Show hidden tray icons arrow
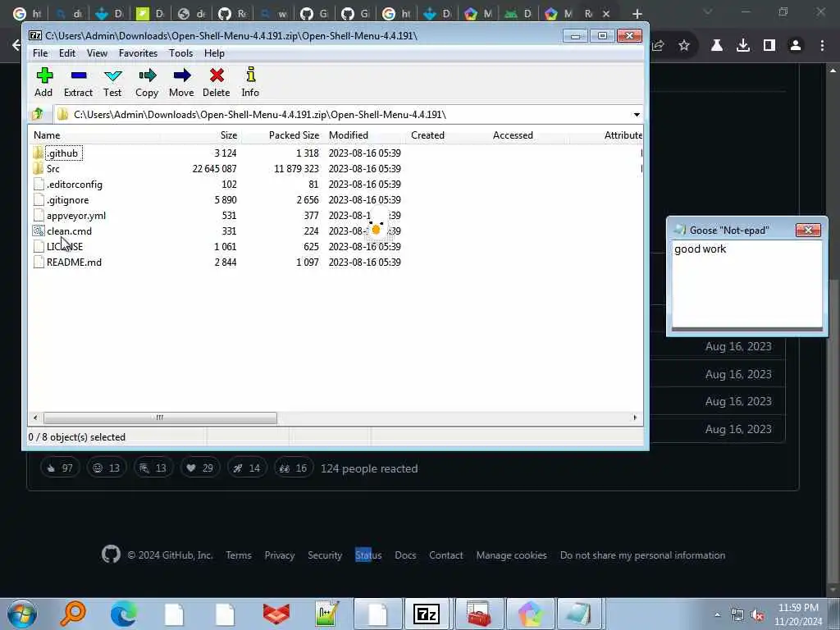Viewport: 840px width, 630px height. tap(717, 614)
